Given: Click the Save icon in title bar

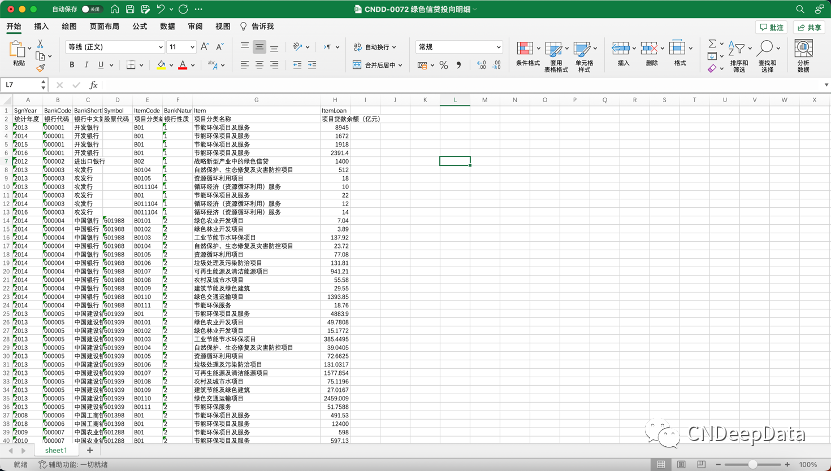Looking at the screenshot, I should [x=130, y=9].
